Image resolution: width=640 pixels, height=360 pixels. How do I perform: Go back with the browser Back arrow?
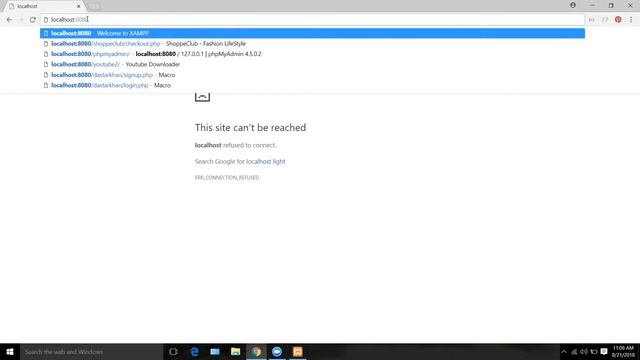coord(9,20)
